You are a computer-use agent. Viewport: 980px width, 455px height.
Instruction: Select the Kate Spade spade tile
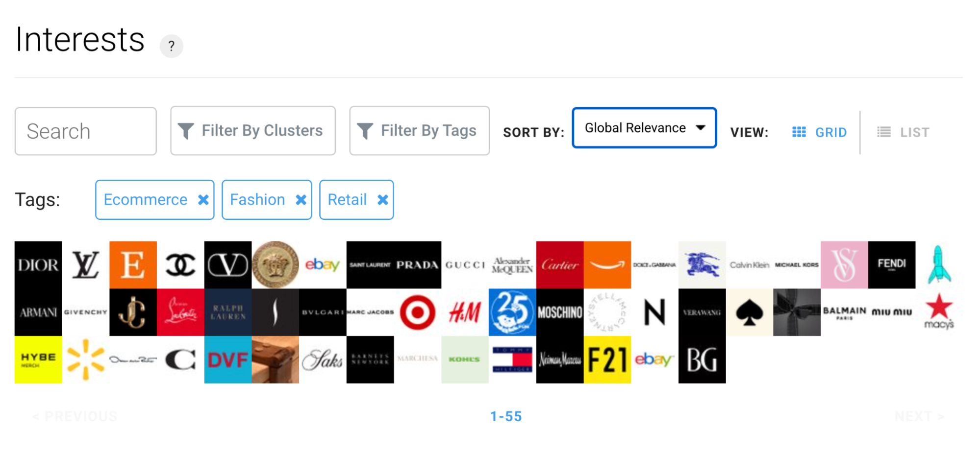coord(749,312)
